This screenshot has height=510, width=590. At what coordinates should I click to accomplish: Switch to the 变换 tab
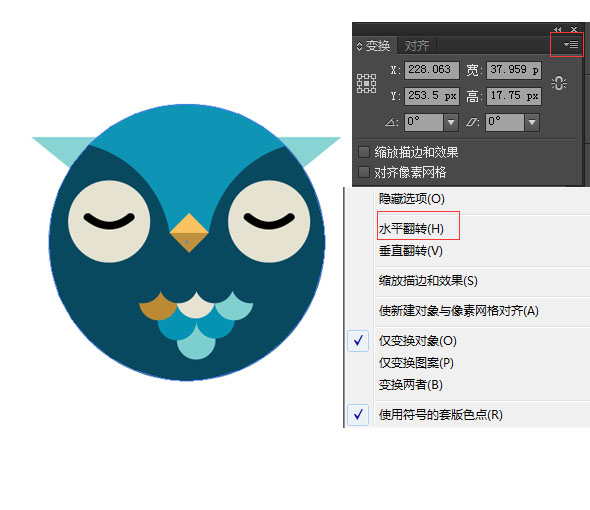click(x=378, y=46)
